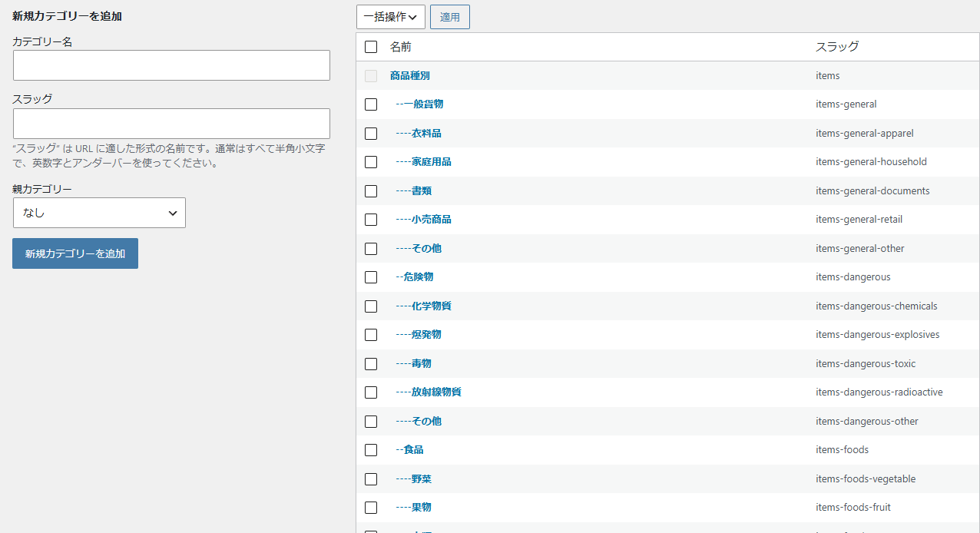
Task: Open the 親カテゴリー dropdown showing なし
Action: pos(99,213)
